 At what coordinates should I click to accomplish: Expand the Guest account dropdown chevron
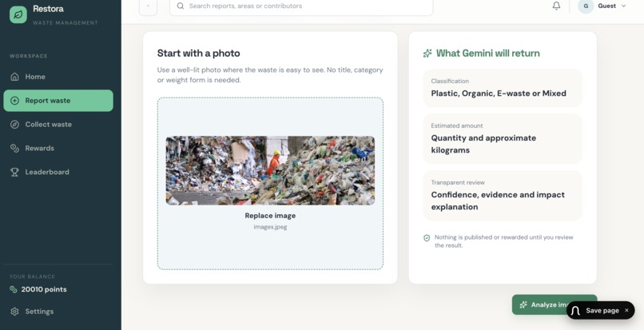pos(623,6)
